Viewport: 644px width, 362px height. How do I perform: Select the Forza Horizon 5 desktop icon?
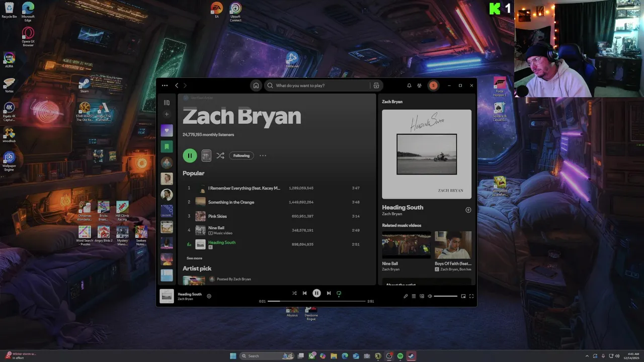tap(500, 86)
